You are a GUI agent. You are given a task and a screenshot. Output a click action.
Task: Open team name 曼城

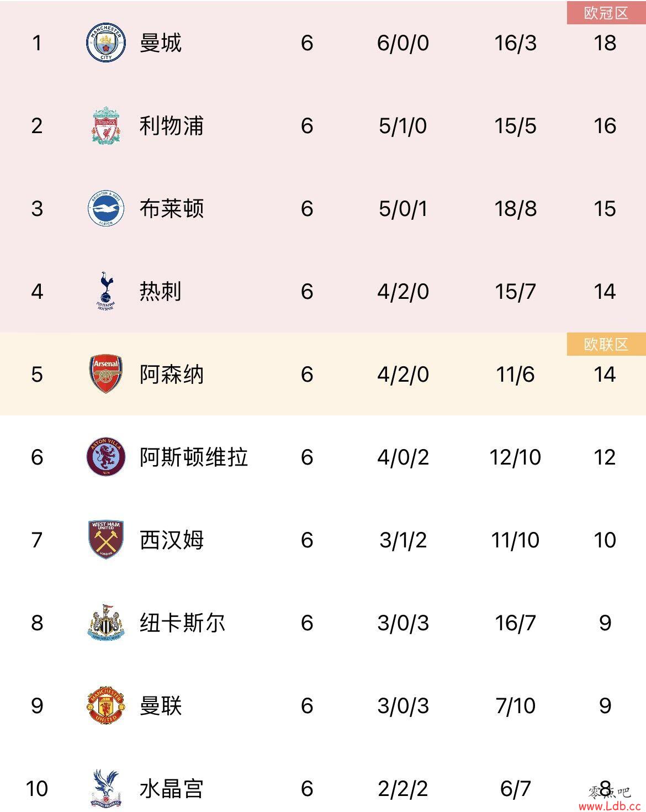click(160, 43)
